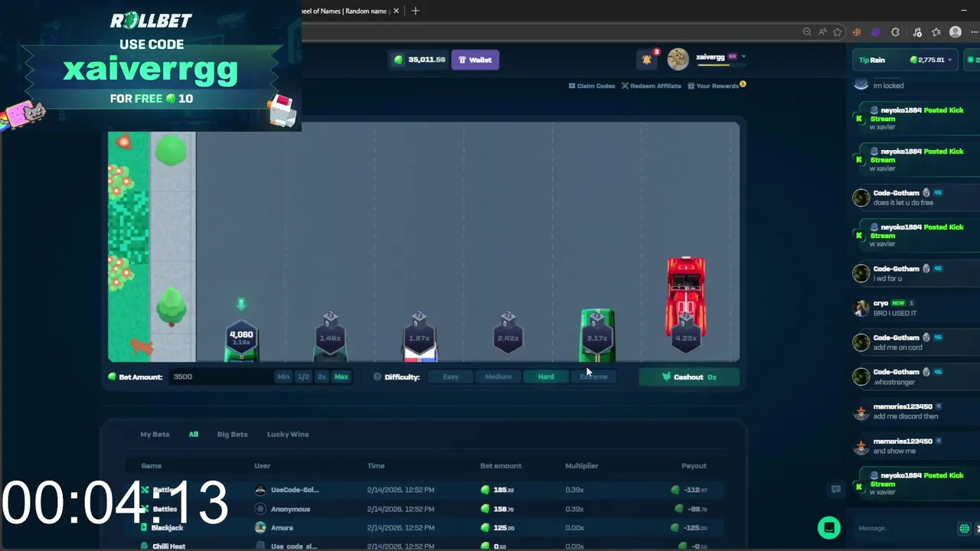Click the Bet Amount input field
980x551 pixels.
click(x=220, y=377)
